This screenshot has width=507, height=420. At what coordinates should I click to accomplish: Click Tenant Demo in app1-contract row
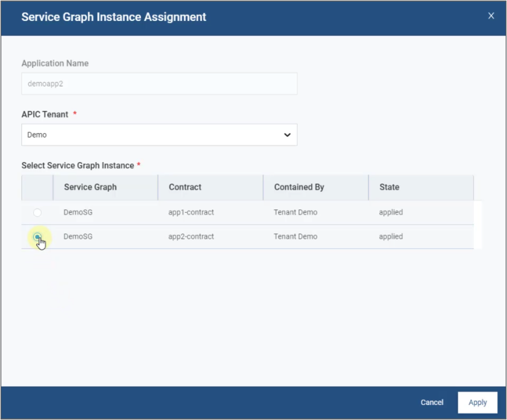click(296, 212)
